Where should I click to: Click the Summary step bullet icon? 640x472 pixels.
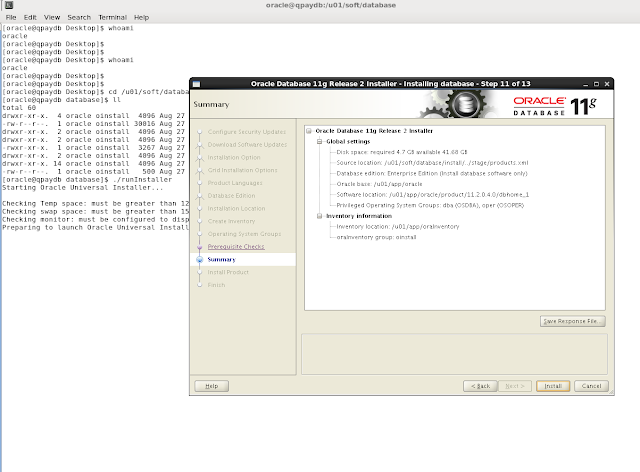coord(200,260)
